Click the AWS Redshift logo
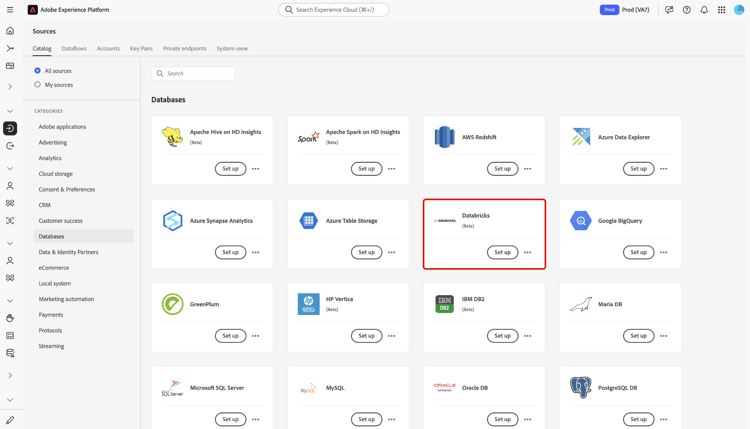 [444, 137]
